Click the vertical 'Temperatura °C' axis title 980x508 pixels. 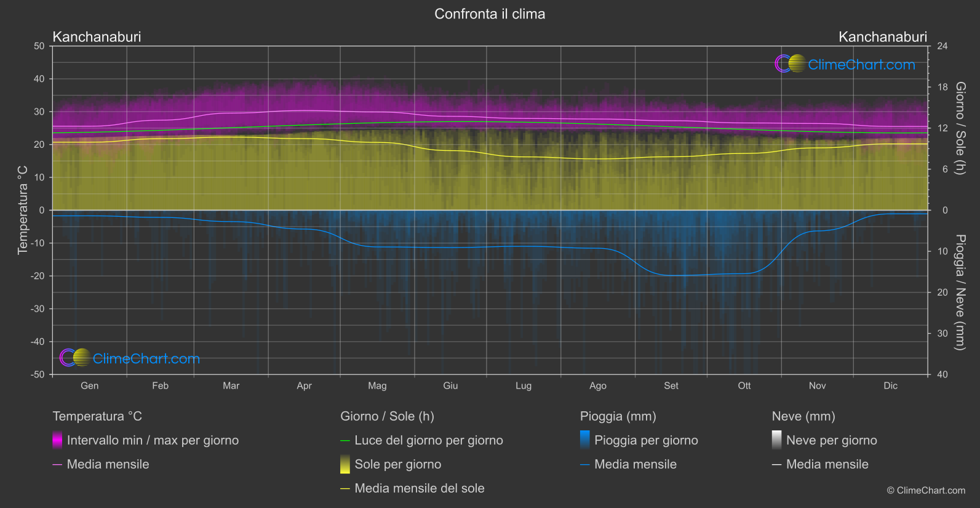click(23, 210)
